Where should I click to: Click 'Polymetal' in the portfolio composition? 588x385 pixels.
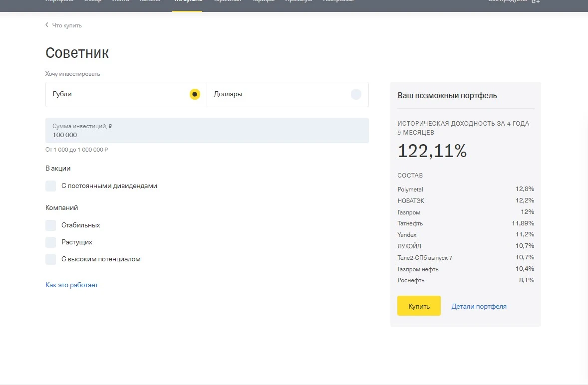coord(410,190)
